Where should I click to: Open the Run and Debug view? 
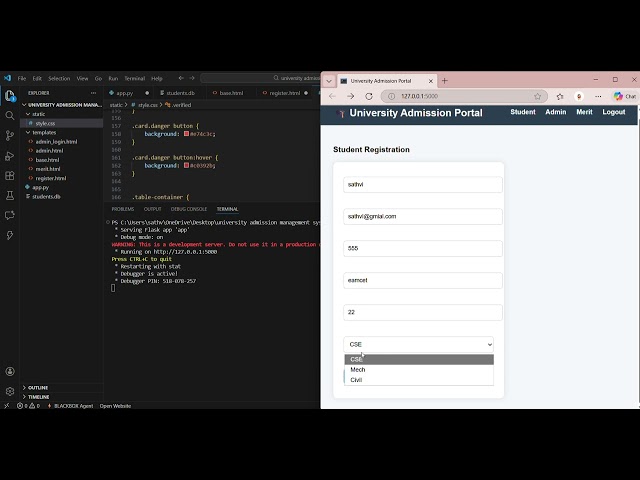10,155
